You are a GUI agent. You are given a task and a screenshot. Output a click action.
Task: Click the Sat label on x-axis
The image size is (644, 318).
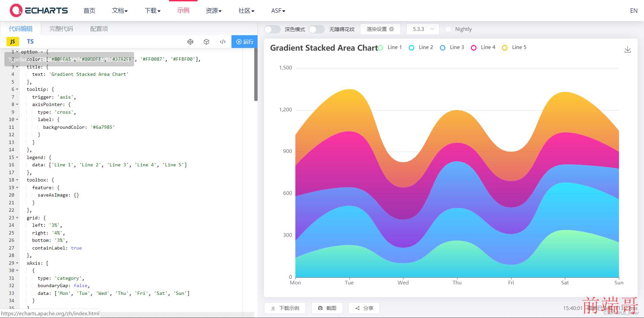[x=565, y=283]
